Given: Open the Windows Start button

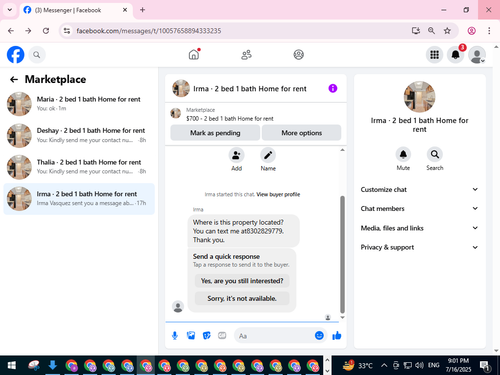Looking at the screenshot, I should tap(12, 366).
